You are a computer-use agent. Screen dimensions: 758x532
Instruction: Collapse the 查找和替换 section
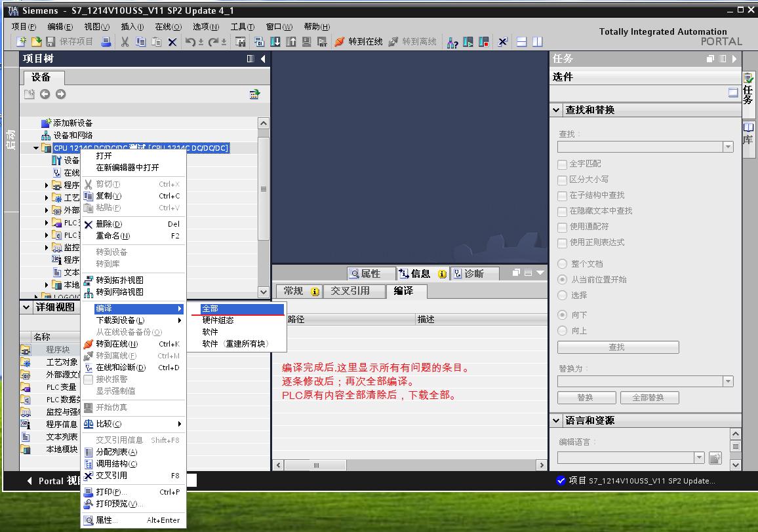[x=557, y=110]
